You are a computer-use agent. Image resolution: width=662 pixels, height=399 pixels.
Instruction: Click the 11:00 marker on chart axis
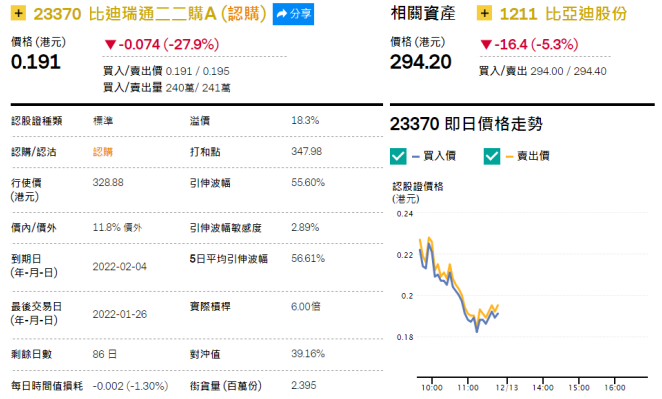click(468, 388)
